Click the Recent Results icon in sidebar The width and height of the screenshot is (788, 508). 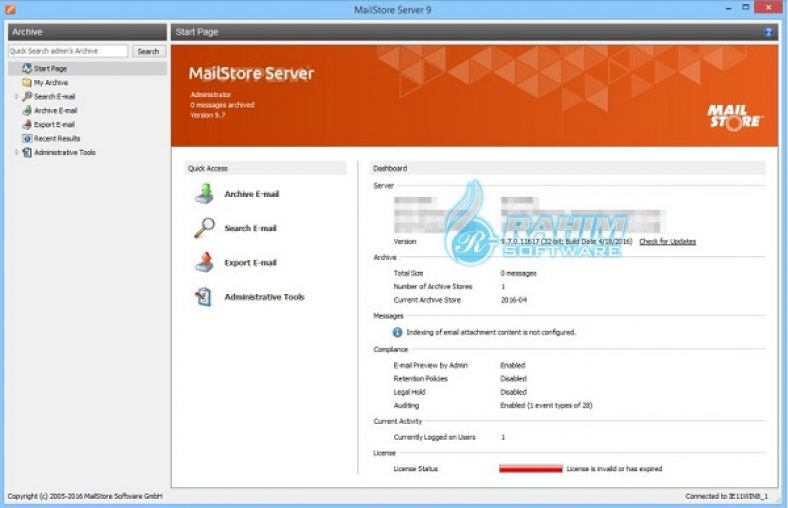pyautogui.click(x=27, y=138)
